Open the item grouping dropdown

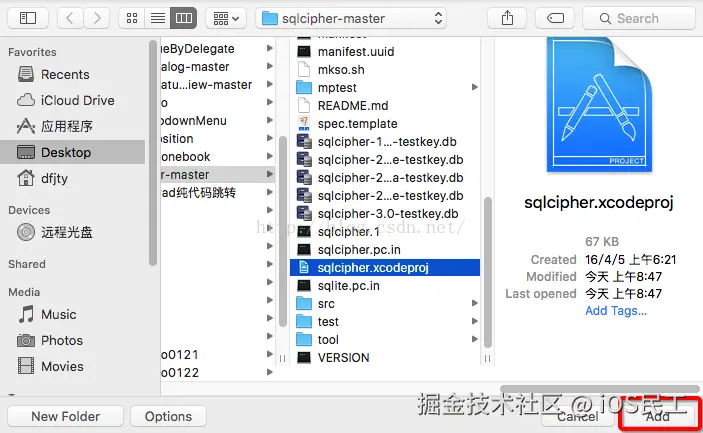tap(226, 18)
